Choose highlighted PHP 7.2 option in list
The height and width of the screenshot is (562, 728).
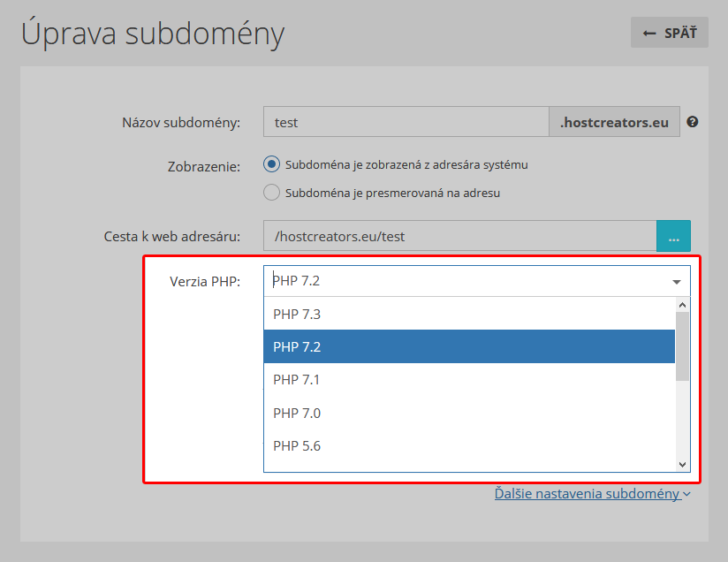click(x=469, y=346)
